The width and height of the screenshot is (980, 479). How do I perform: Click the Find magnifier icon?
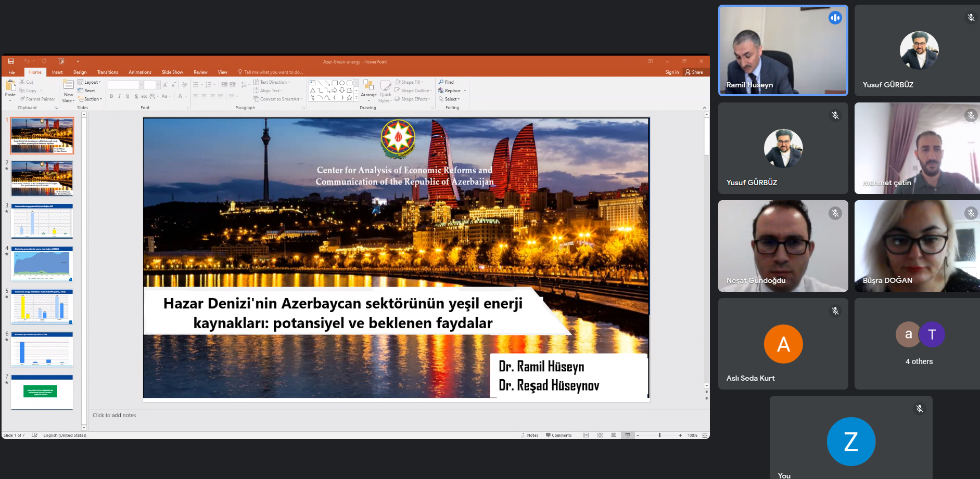click(x=441, y=82)
